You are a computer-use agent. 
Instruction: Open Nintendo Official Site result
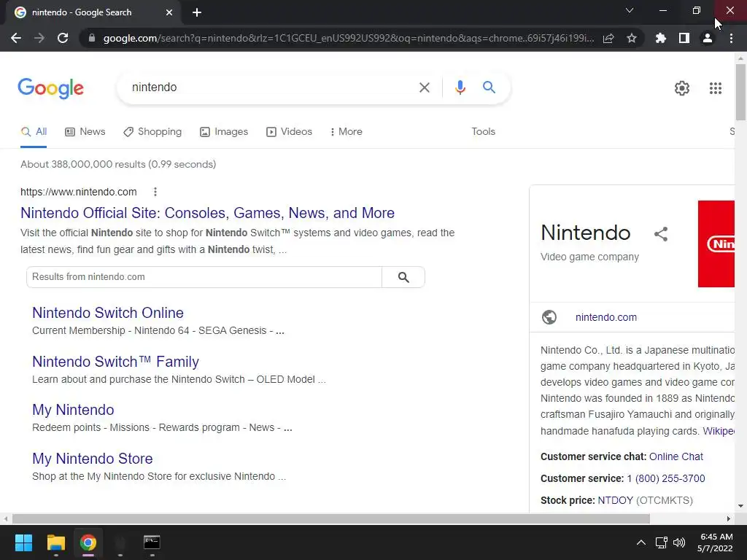click(207, 213)
